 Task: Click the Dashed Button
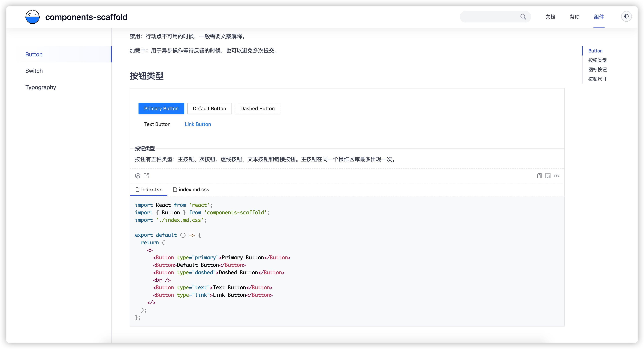point(257,108)
